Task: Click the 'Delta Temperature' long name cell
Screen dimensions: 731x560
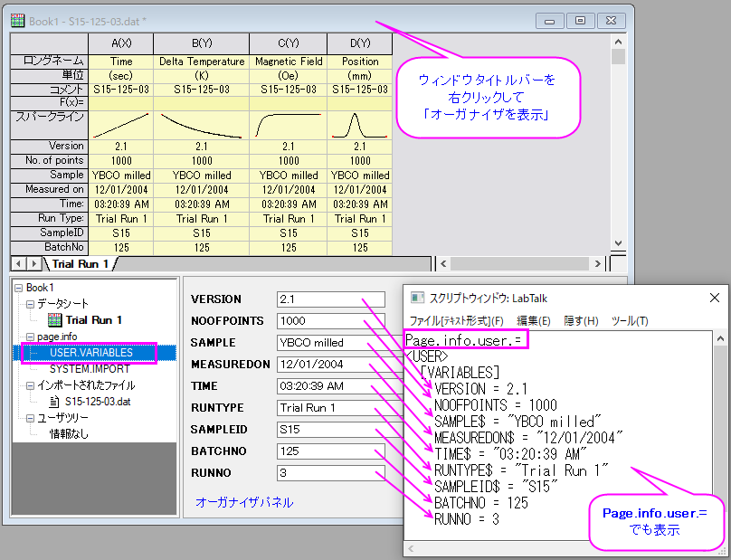Action: coord(202,62)
